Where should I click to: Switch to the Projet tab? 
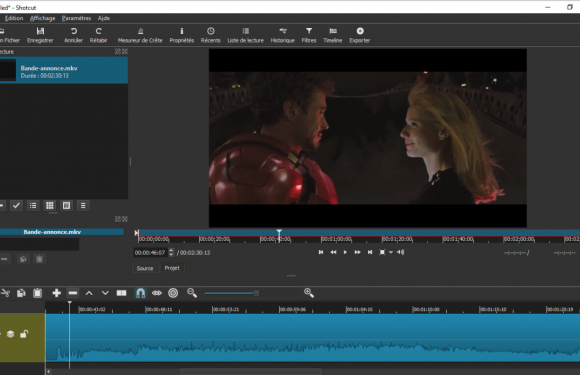coord(172,268)
